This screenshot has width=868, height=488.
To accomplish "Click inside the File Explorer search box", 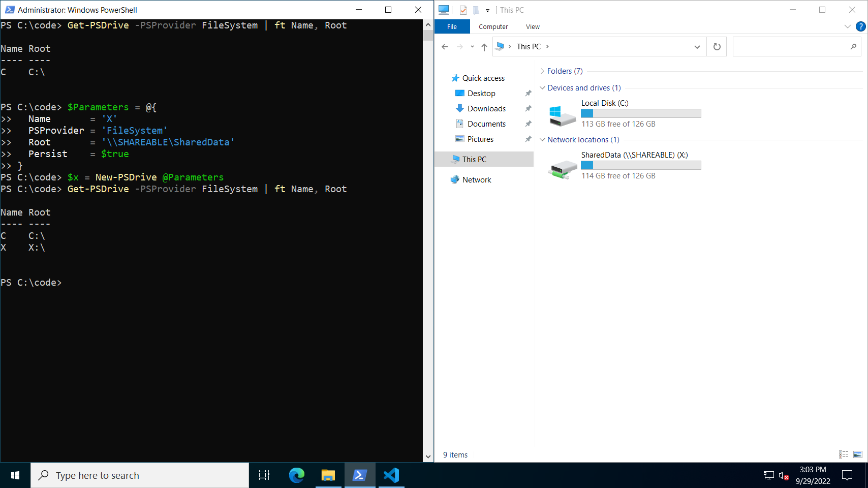I will (x=793, y=46).
